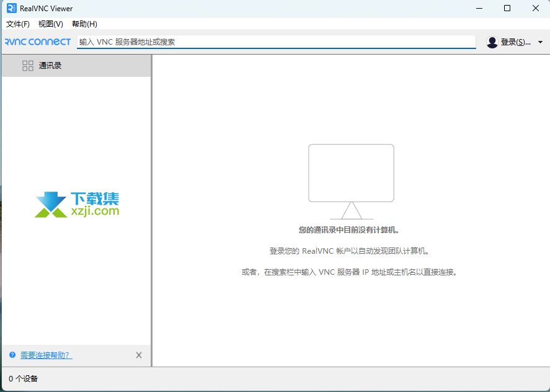Click the 登录您的 RealVNC 帐户 hint text
The height and width of the screenshot is (392, 550).
[349, 251]
